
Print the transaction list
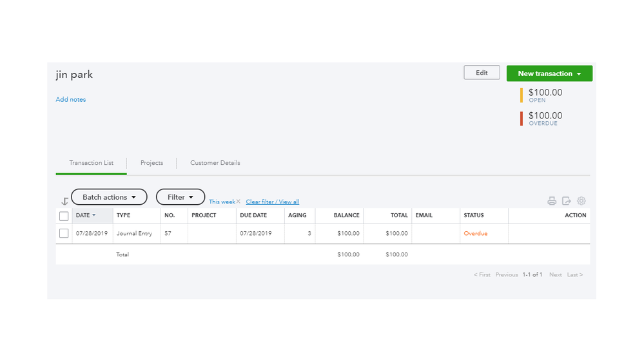(552, 201)
